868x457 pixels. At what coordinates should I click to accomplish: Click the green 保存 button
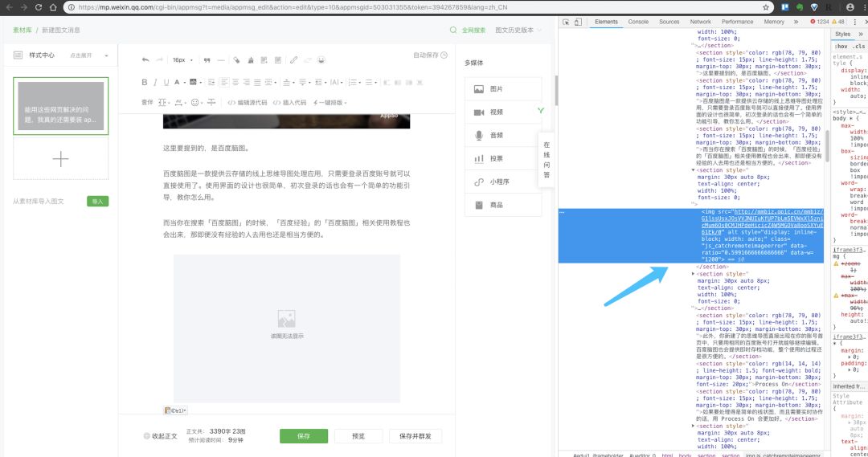[x=303, y=436]
